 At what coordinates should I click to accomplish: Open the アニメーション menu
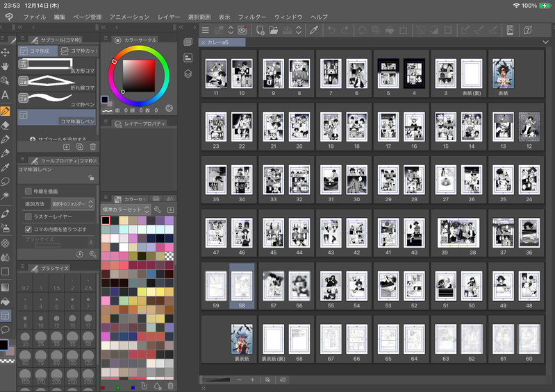click(129, 17)
